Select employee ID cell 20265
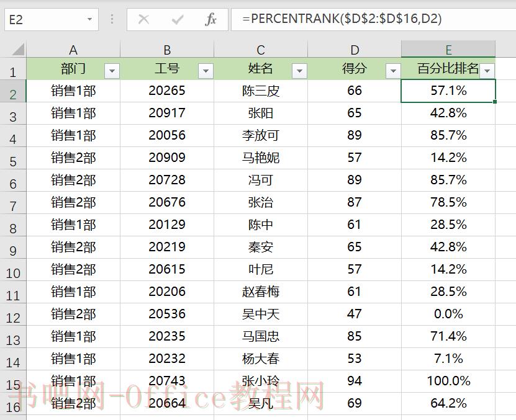516x420 pixels. click(167, 91)
